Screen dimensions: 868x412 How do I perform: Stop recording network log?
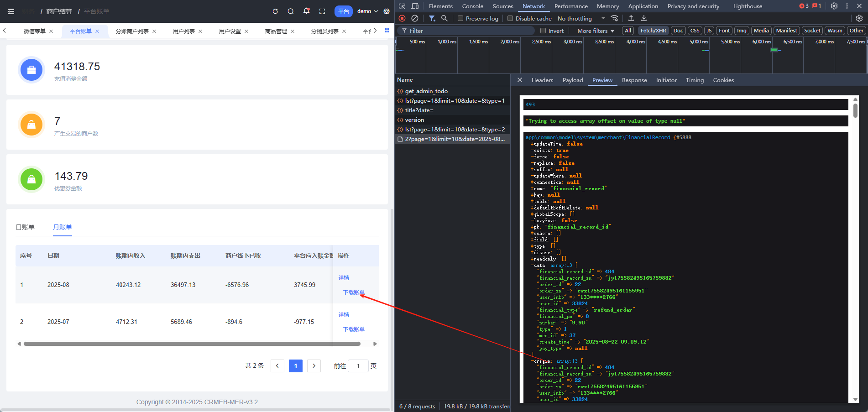click(402, 18)
